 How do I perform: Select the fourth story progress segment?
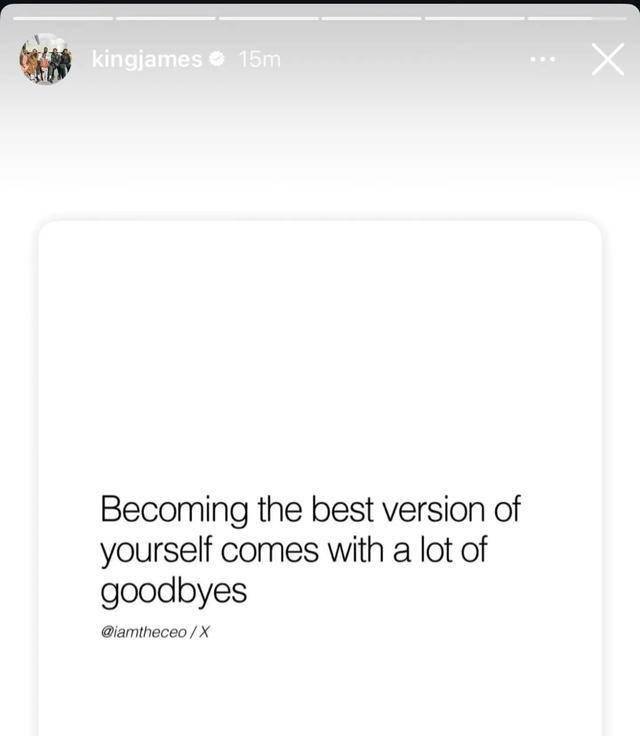(x=371, y=18)
